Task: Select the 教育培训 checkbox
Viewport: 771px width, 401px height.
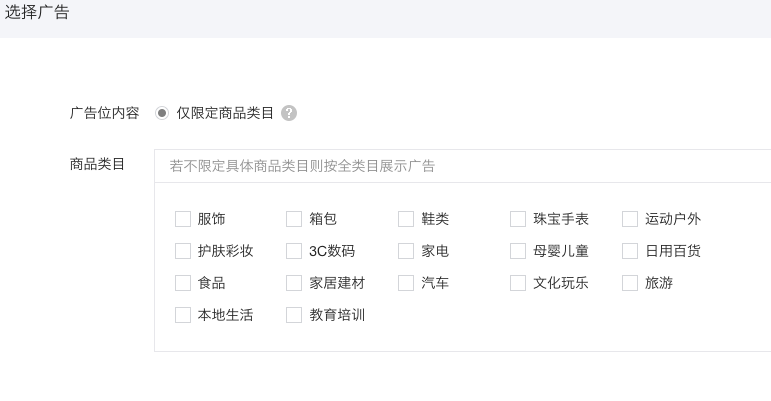Action: pyautogui.click(x=294, y=315)
